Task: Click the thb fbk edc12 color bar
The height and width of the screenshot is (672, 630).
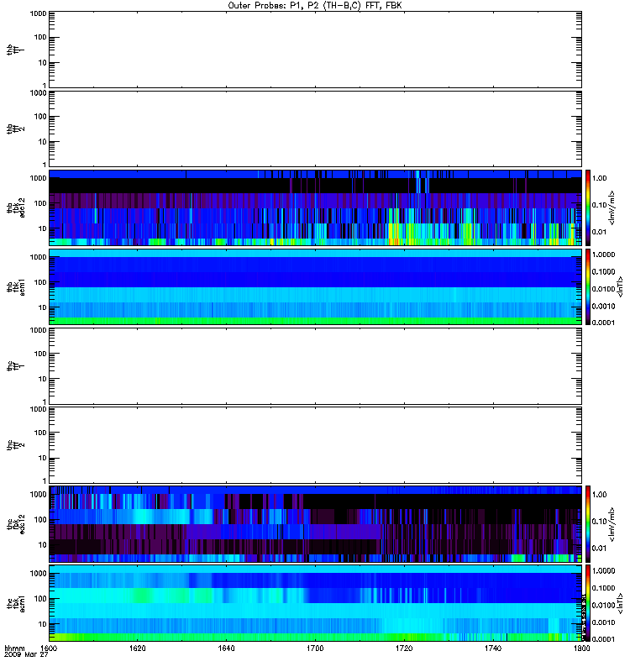Action: (x=588, y=207)
